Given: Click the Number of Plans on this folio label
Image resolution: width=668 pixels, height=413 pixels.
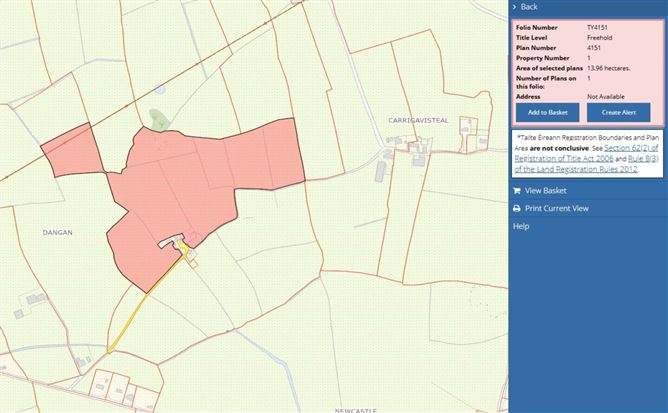Looking at the screenshot, I should point(546,82).
